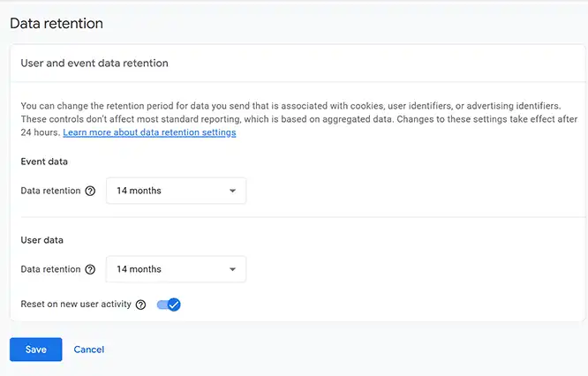Open the Event data retention dropdown
The width and height of the screenshot is (588, 376).
(176, 191)
